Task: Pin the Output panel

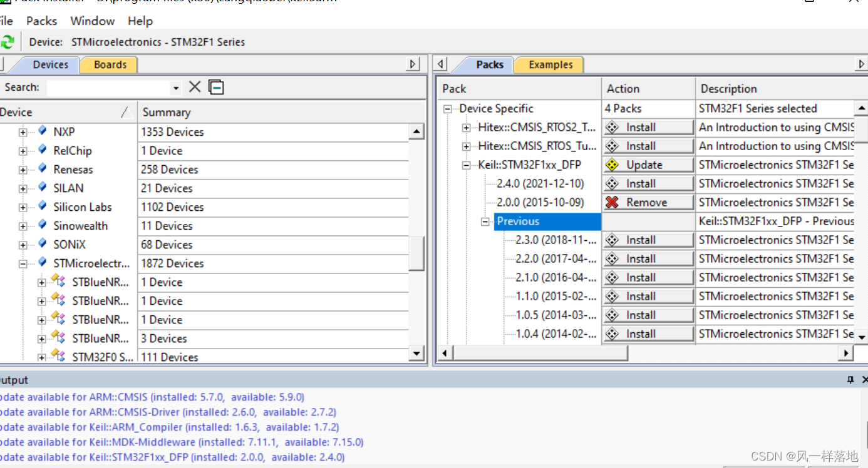Action: (850, 379)
